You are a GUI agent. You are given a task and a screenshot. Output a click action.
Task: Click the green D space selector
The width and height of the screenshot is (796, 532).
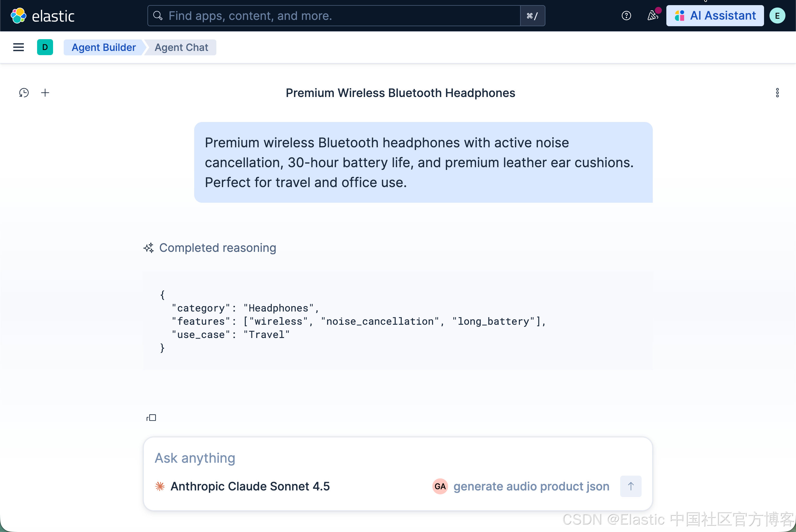point(45,47)
